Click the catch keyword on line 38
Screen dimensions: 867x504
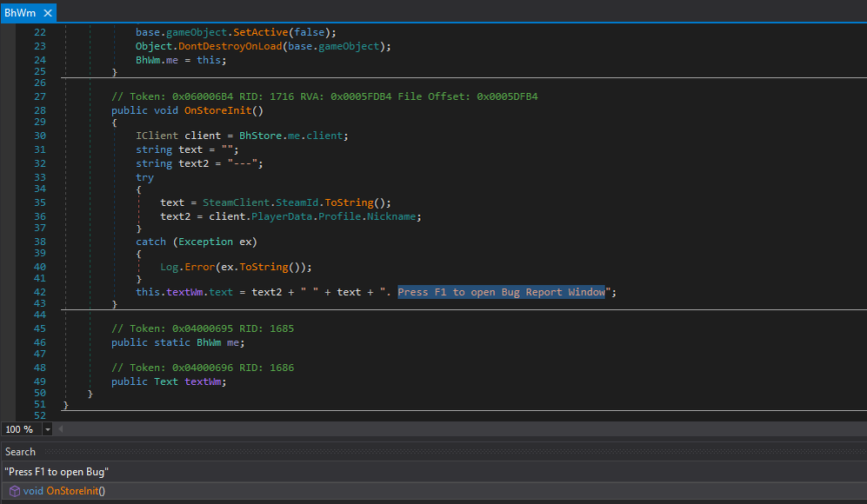point(151,242)
